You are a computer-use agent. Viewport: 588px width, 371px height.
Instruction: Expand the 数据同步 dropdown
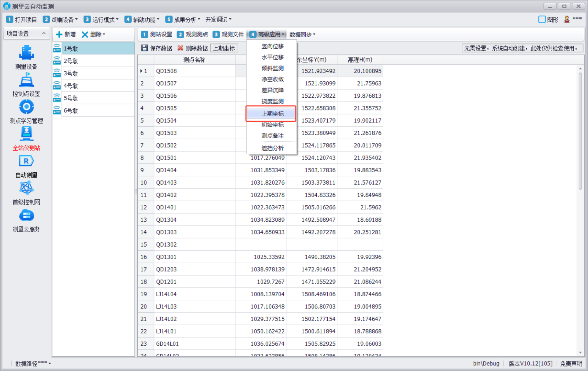[302, 35]
